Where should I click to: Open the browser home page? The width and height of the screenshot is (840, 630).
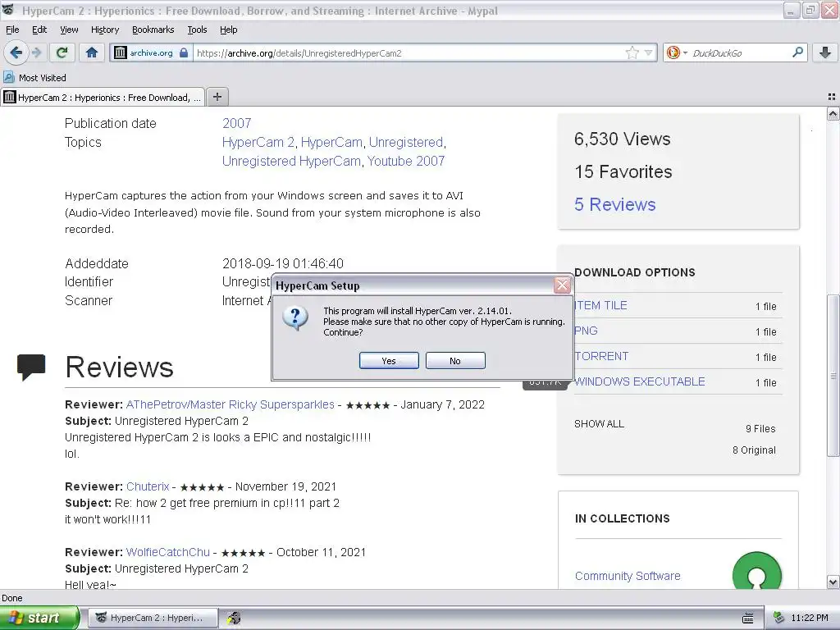point(92,52)
